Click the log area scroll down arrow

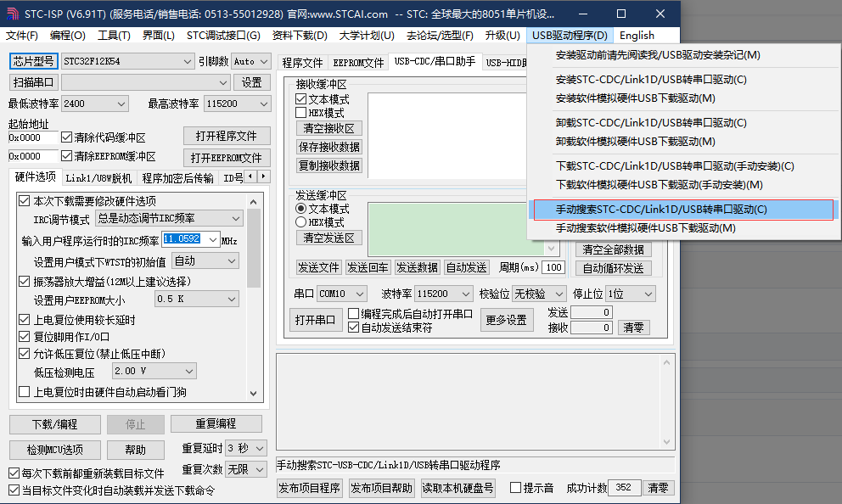(x=666, y=442)
